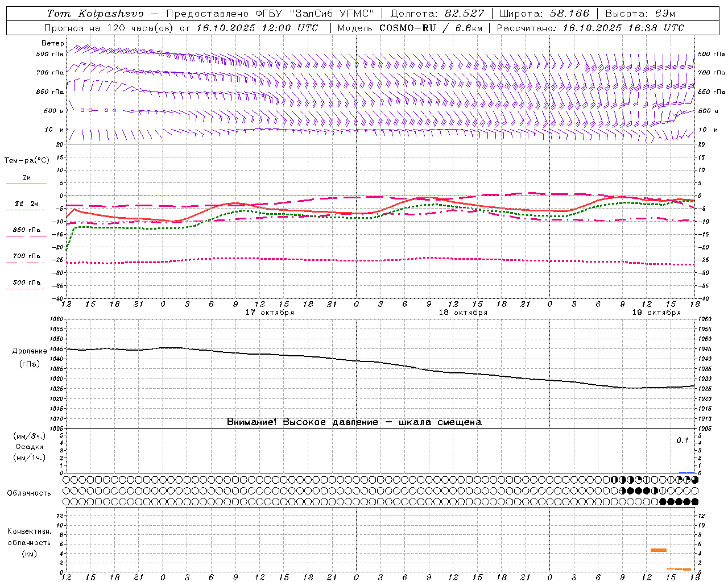The image size is (728, 582).
Task: Select the '700 гПа' entry in temperature legend
Action: pyautogui.click(x=27, y=256)
